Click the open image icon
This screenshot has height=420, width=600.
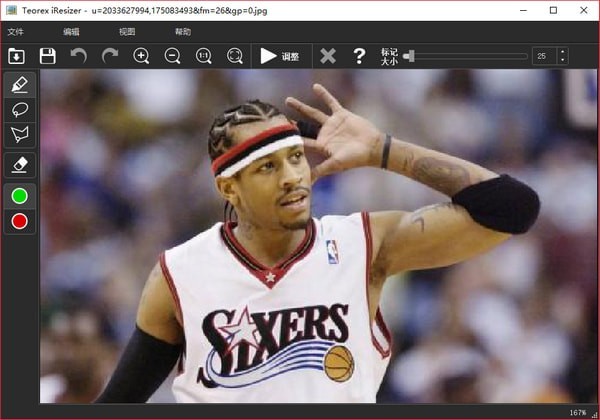point(17,56)
